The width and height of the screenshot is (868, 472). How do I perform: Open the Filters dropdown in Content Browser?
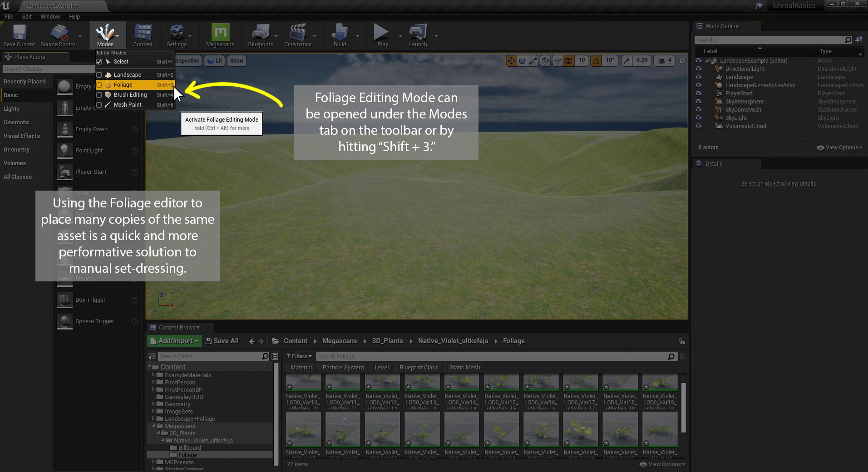point(299,356)
